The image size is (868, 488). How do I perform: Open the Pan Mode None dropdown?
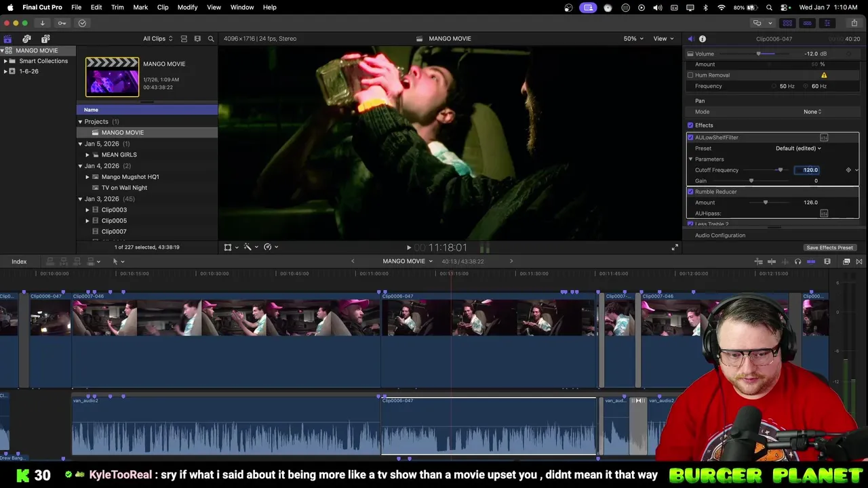click(x=812, y=112)
